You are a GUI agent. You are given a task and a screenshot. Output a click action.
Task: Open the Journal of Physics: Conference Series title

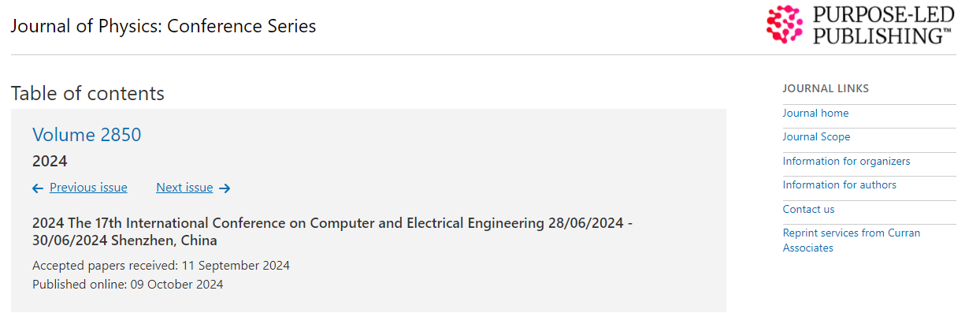click(x=163, y=26)
